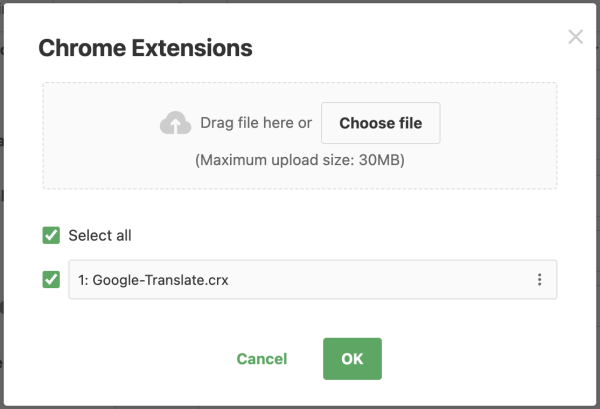This screenshot has height=409, width=600.
Task: Click the cloud upload icon
Action: coord(175,123)
